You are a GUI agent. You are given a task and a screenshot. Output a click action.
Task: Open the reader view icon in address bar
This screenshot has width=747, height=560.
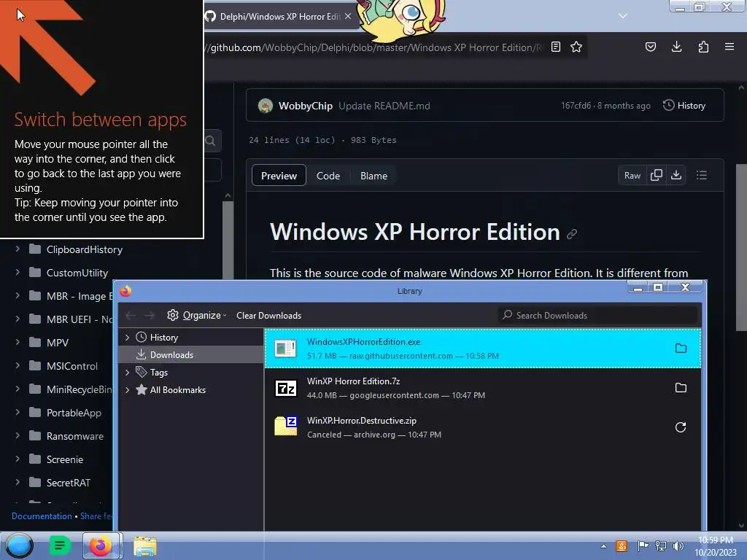(555, 47)
